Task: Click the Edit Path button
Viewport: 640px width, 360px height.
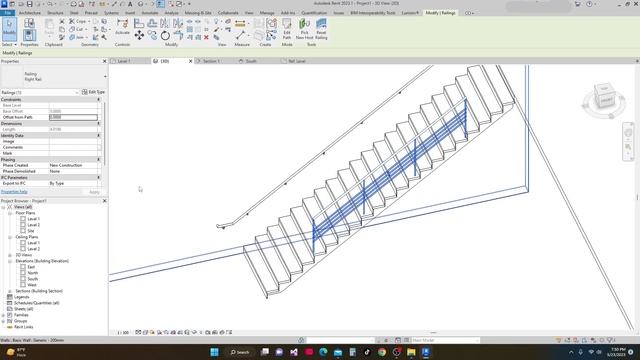Action: (287, 29)
